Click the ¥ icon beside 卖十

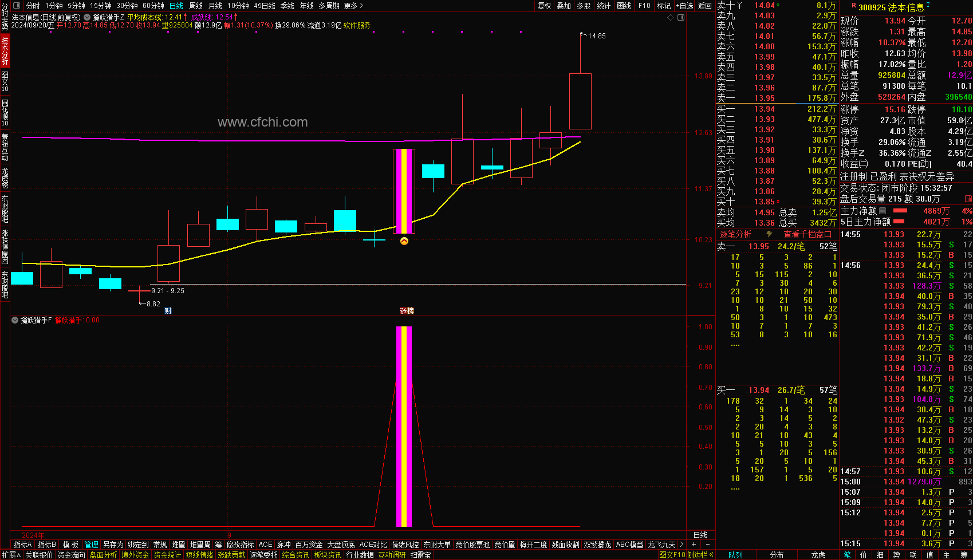[x=739, y=5]
